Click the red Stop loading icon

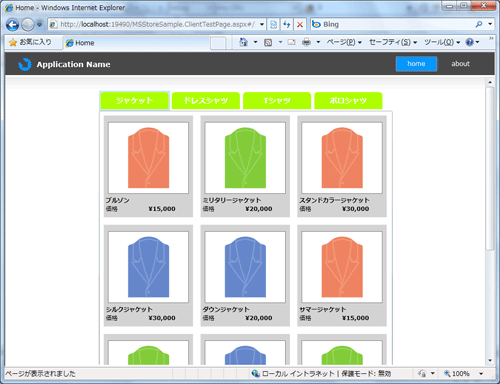300,24
